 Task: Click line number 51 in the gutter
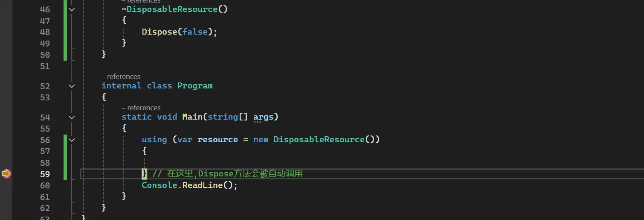(44, 66)
